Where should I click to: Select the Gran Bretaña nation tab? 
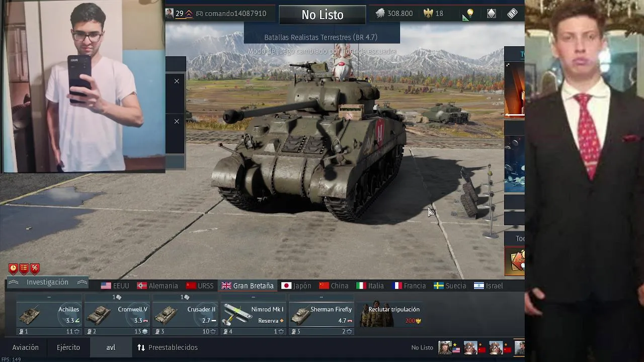tap(248, 286)
